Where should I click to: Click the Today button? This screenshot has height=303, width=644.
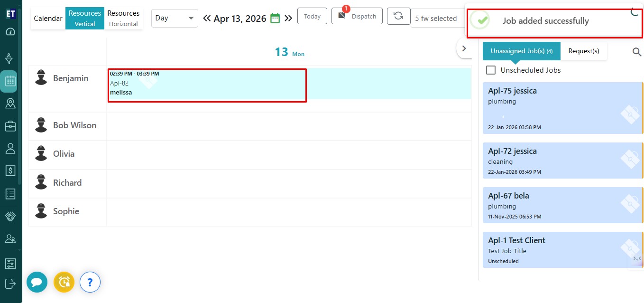pyautogui.click(x=312, y=16)
